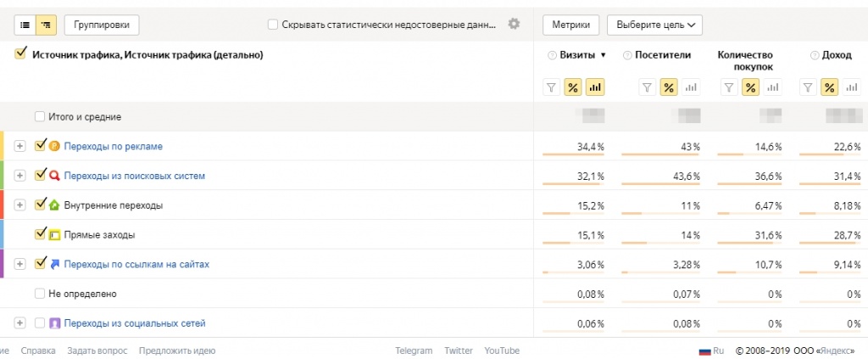Click filter icon under Доход column
The image size is (868, 359).
click(808, 87)
